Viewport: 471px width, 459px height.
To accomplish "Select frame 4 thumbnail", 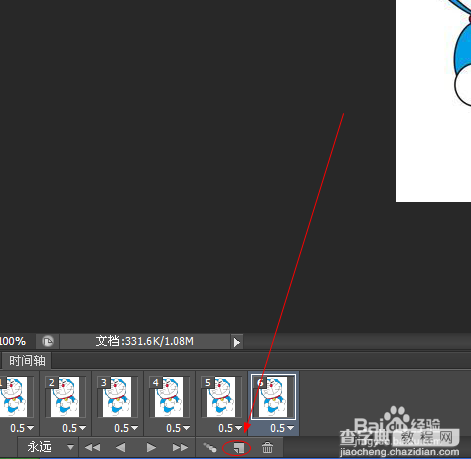I will point(169,397).
